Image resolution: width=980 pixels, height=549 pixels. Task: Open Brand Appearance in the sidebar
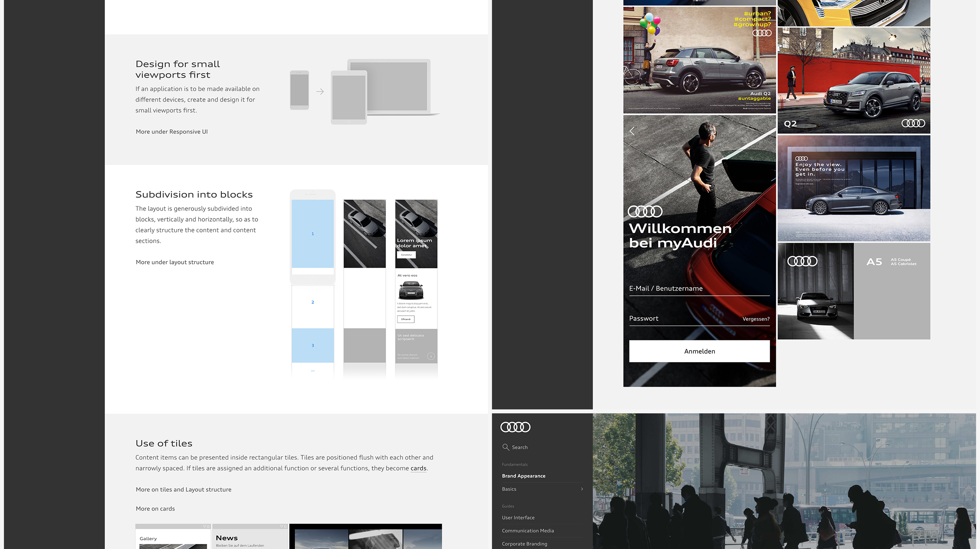click(x=523, y=476)
